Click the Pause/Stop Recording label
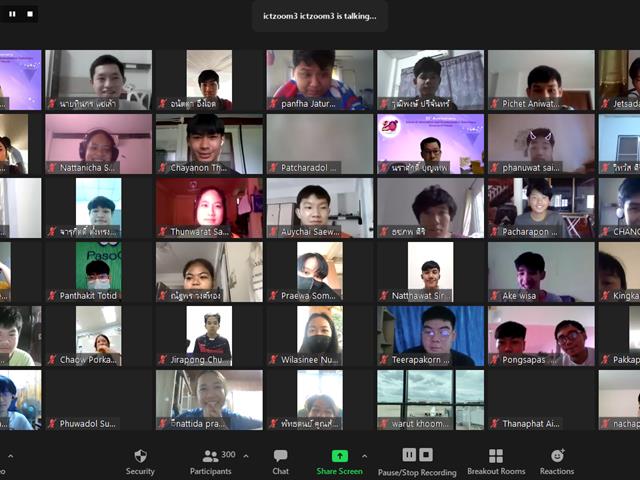 pos(417,472)
